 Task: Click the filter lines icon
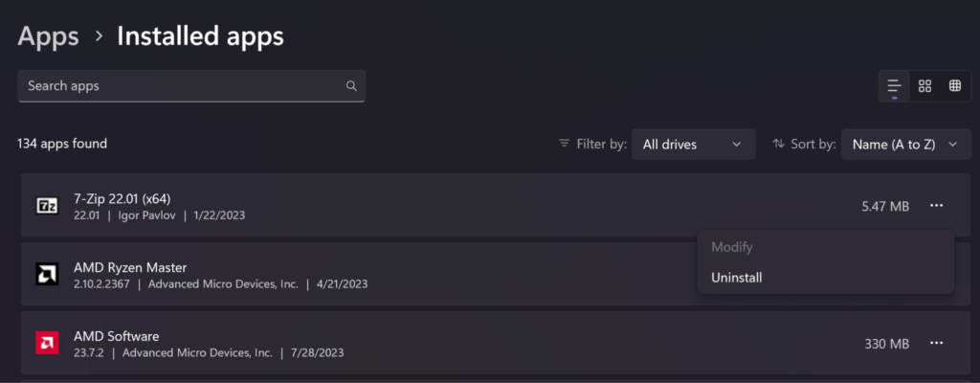click(564, 145)
